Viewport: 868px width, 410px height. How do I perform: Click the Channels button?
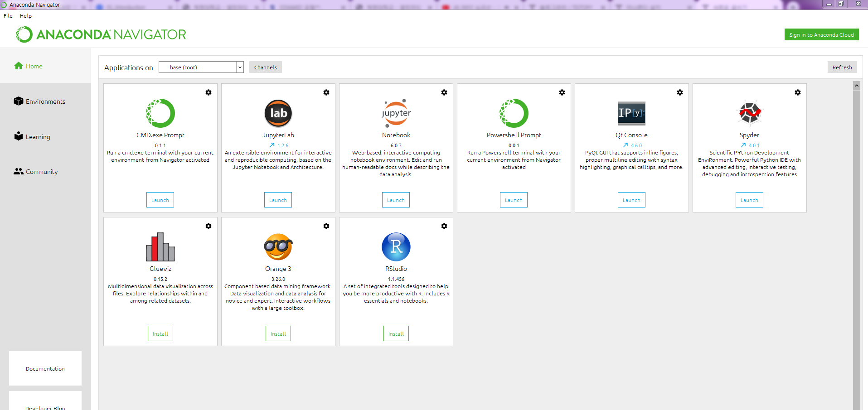click(x=266, y=67)
